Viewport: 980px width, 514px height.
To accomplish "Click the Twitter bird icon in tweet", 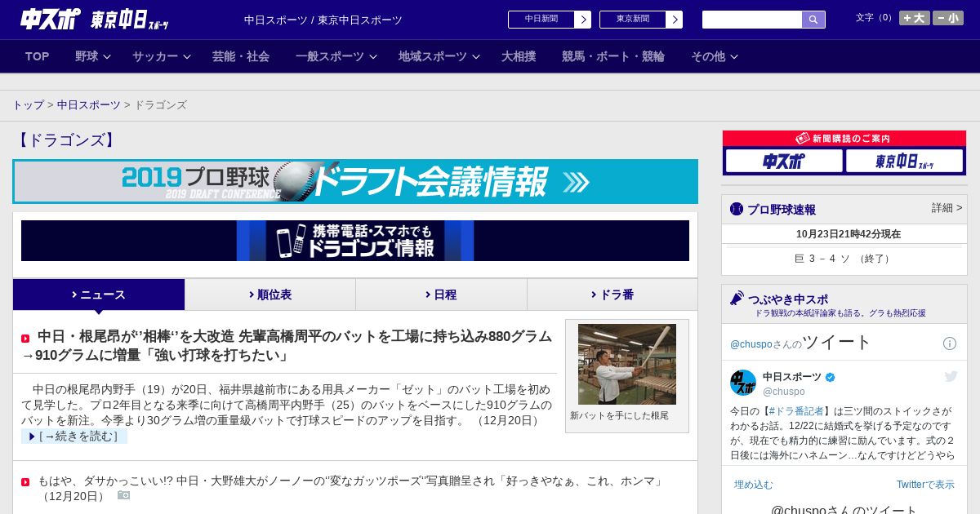I will (951, 376).
